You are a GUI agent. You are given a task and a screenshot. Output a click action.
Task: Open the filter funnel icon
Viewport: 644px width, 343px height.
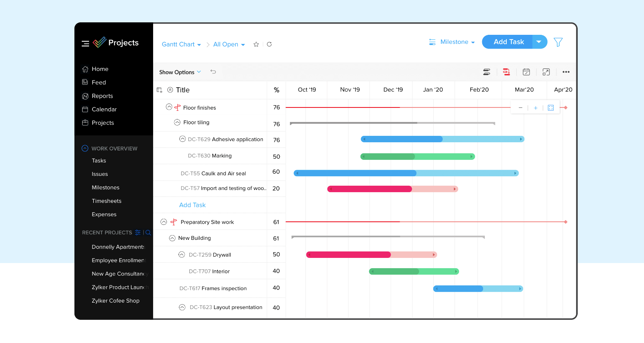[558, 42]
